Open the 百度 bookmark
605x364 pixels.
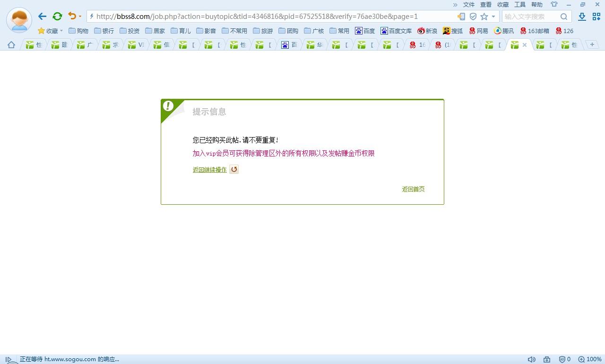tap(365, 31)
